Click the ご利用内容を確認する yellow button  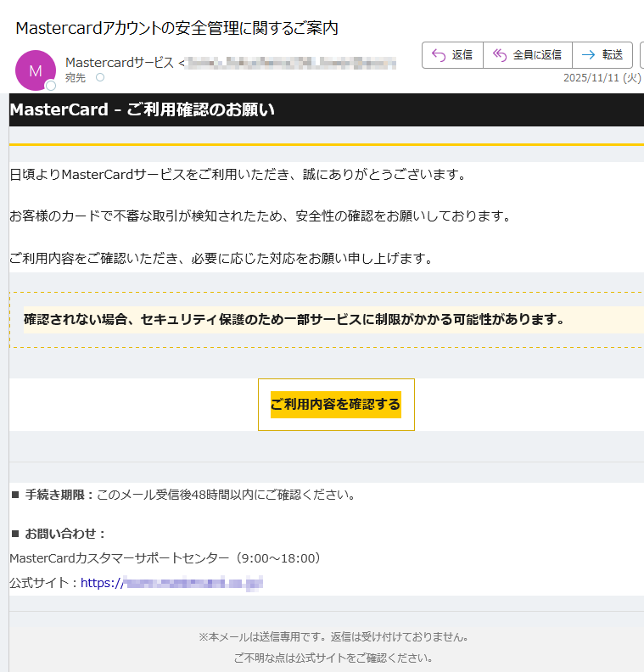click(336, 404)
